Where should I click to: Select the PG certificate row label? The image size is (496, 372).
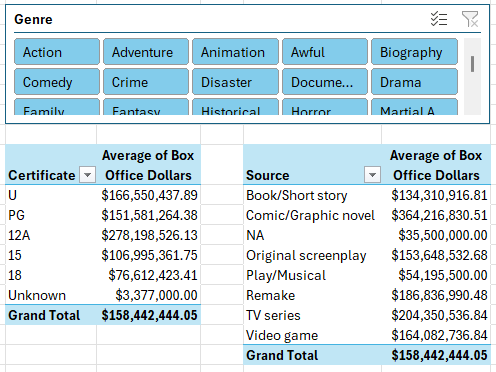51,215
